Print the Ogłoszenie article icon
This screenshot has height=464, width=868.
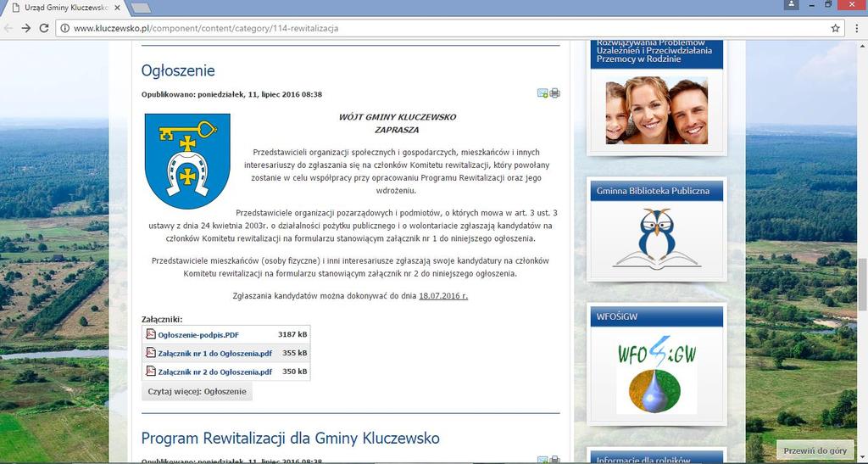[554, 93]
